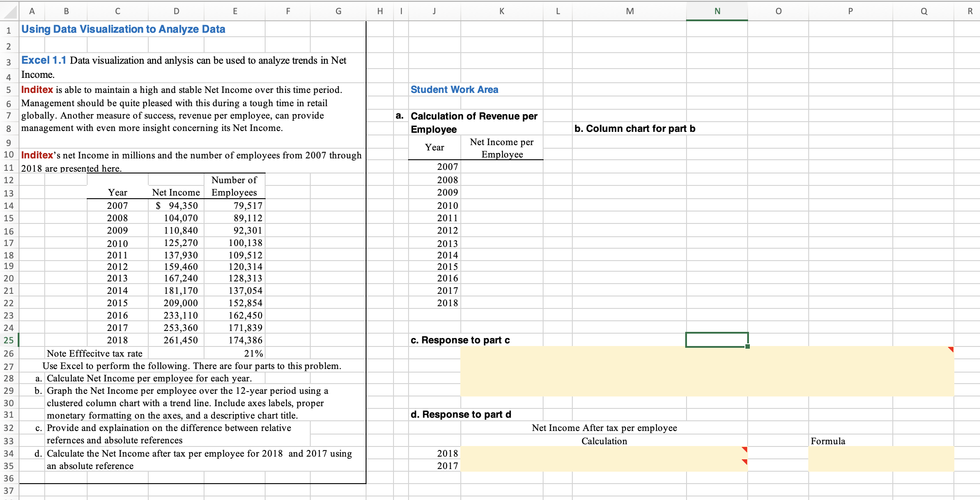Click the 'Net Income per Employee' header cell
Viewport: 980px width, 500px height.
pos(501,148)
